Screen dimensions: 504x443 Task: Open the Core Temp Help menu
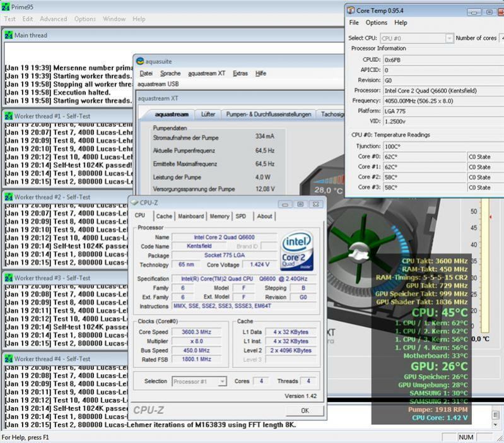401,23
